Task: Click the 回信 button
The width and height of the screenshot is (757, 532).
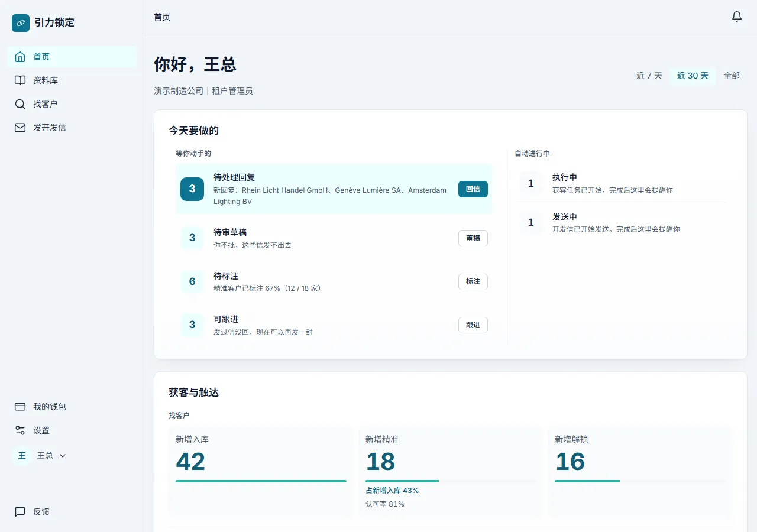Action: tap(473, 189)
